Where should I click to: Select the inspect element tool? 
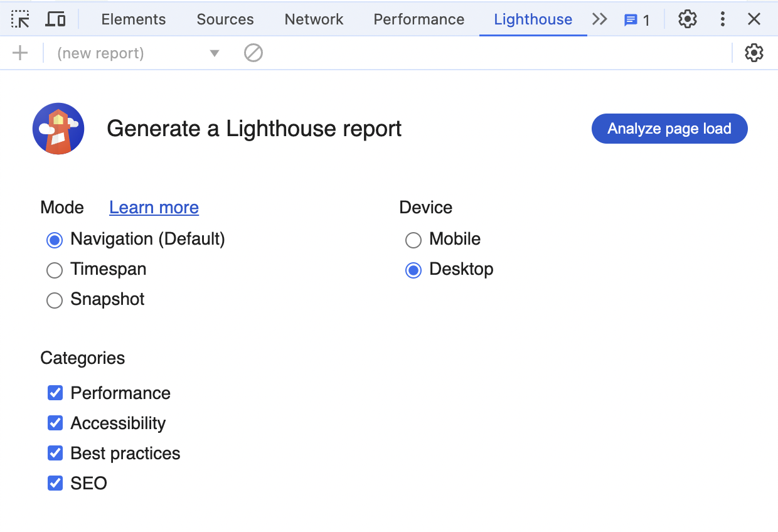pos(20,19)
